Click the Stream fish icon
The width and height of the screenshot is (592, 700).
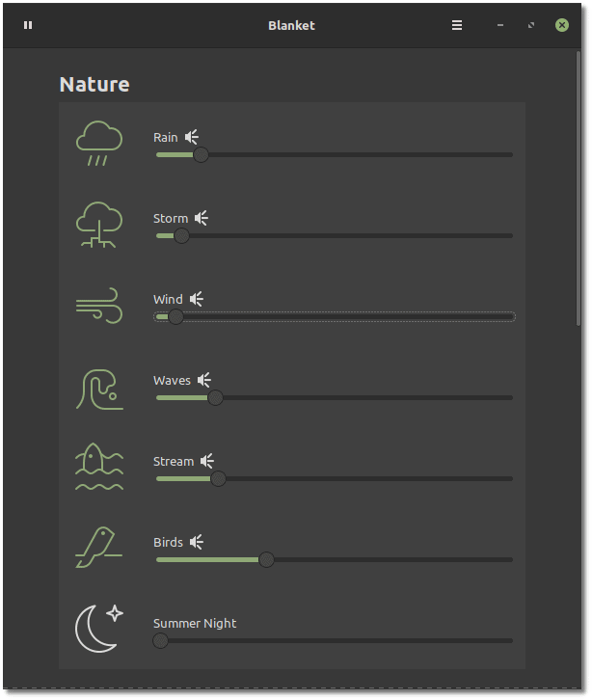coord(99,468)
